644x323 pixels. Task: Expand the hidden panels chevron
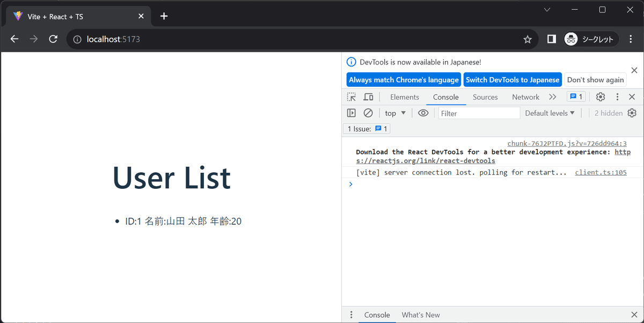553,97
